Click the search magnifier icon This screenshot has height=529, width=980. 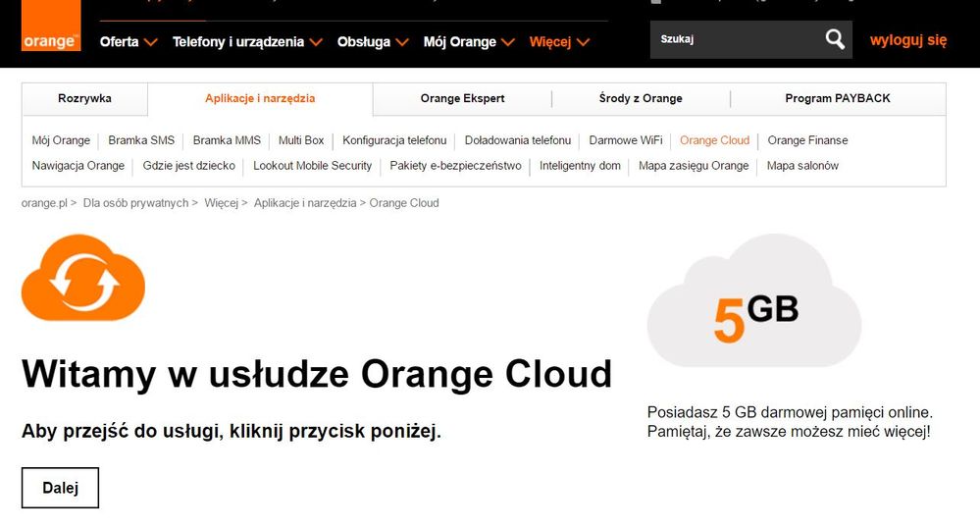pos(835,39)
